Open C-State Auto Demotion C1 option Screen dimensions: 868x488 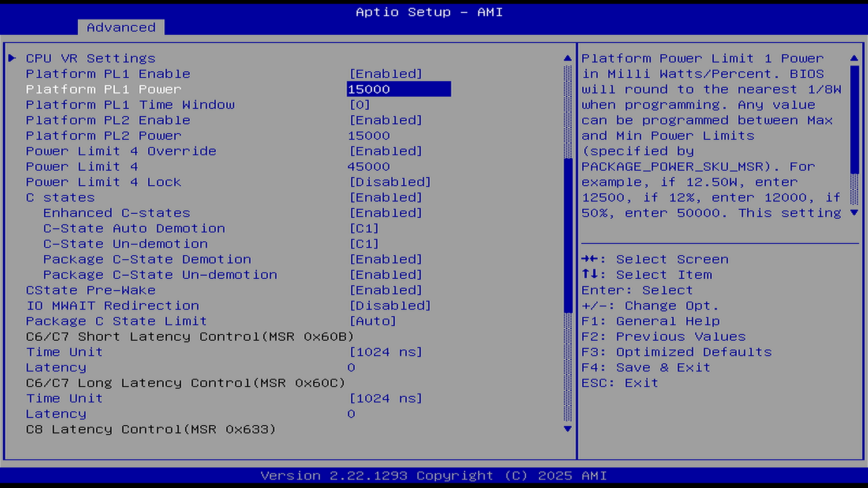pos(364,229)
